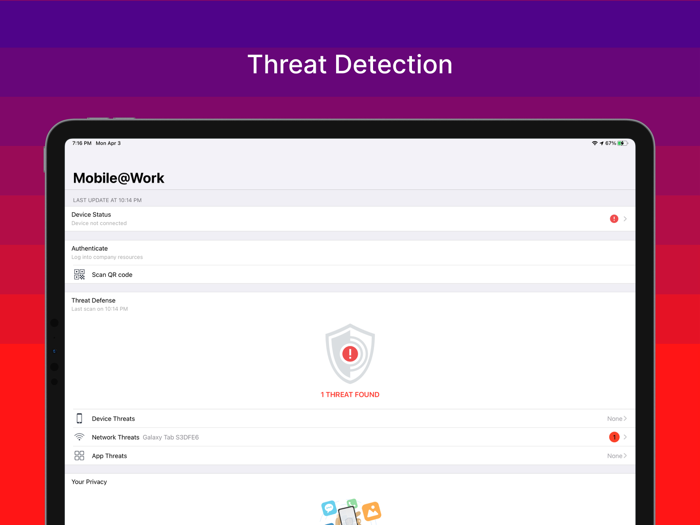Open the Device Status row

tap(350, 219)
